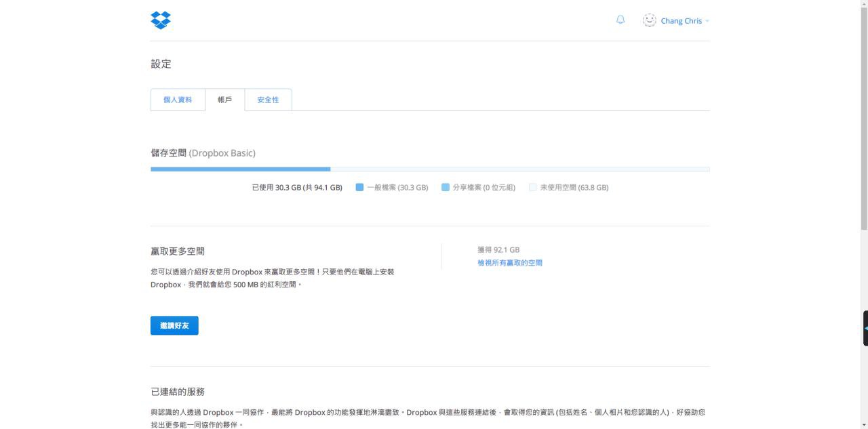Open the notifications bell
The image size is (868, 429).
tap(620, 20)
